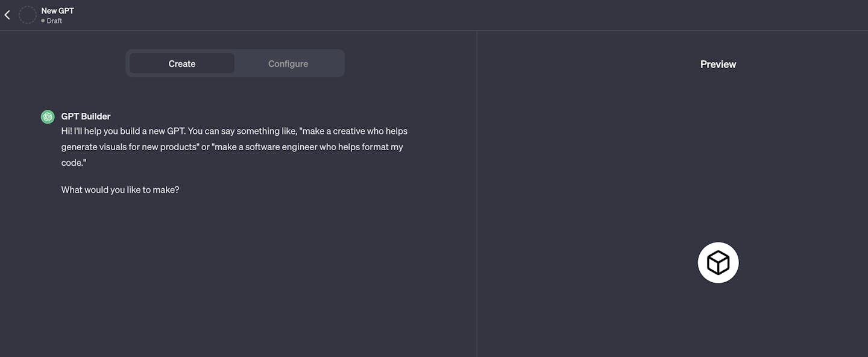This screenshot has width=868, height=357.
Task: Click the cube icon in the Preview pane
Action: (718, 263)
